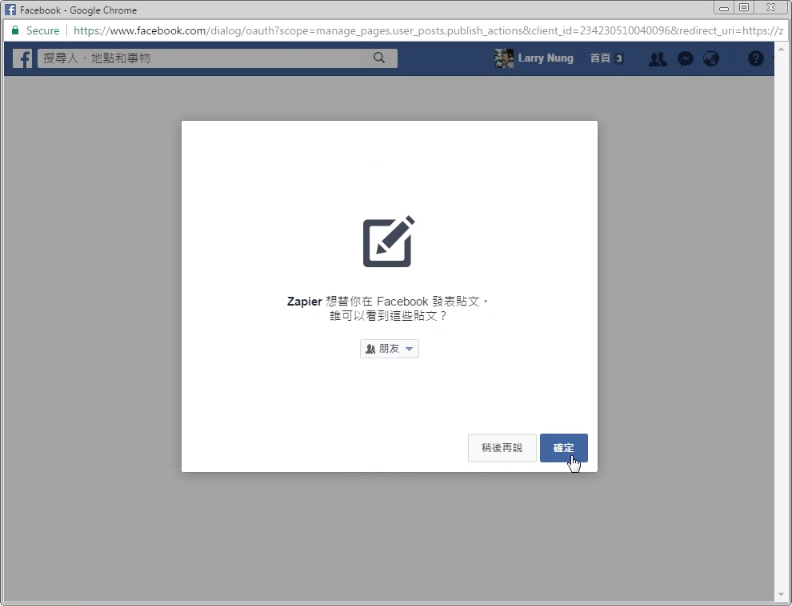The width and height of the screenshot is (792, 606).
Task: Open Larry Nung profile link
Action: (x=546, y=58)
